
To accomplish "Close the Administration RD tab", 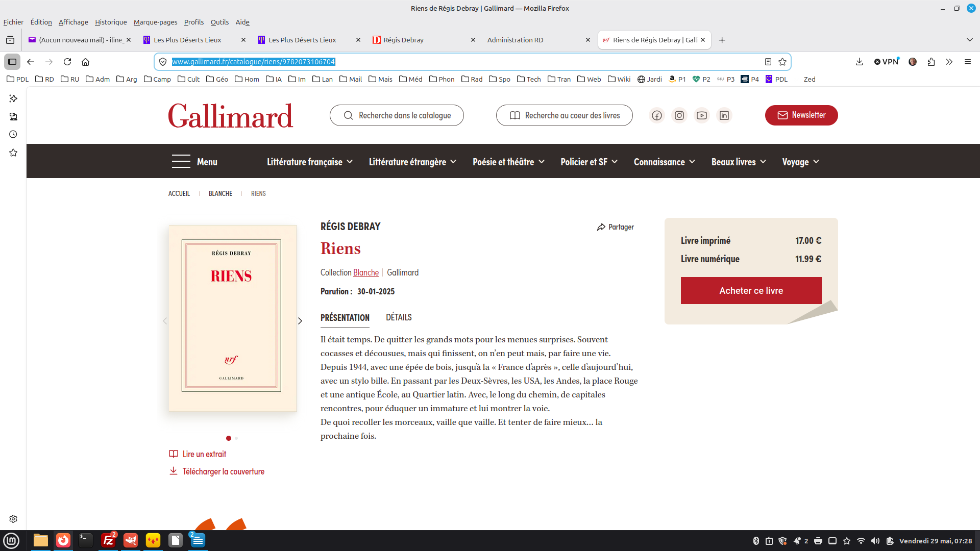I will (x=588, y=40).
